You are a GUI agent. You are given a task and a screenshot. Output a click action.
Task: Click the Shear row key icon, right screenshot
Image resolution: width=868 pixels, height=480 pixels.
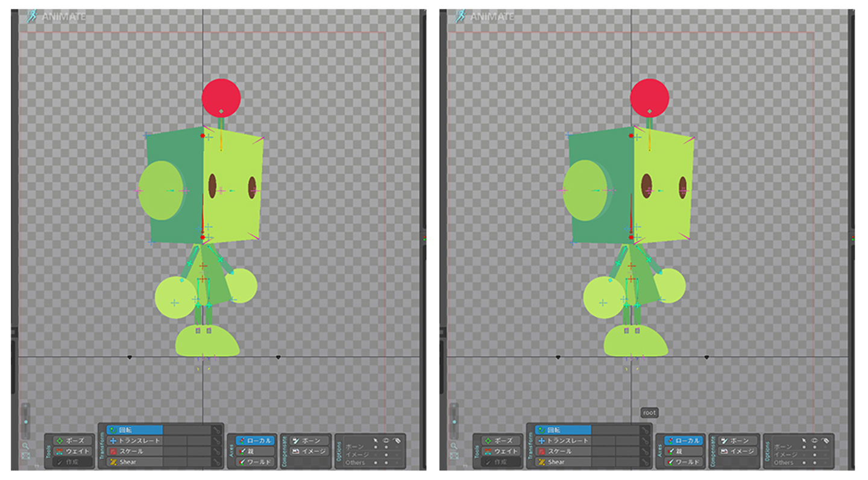pos(644,462)
